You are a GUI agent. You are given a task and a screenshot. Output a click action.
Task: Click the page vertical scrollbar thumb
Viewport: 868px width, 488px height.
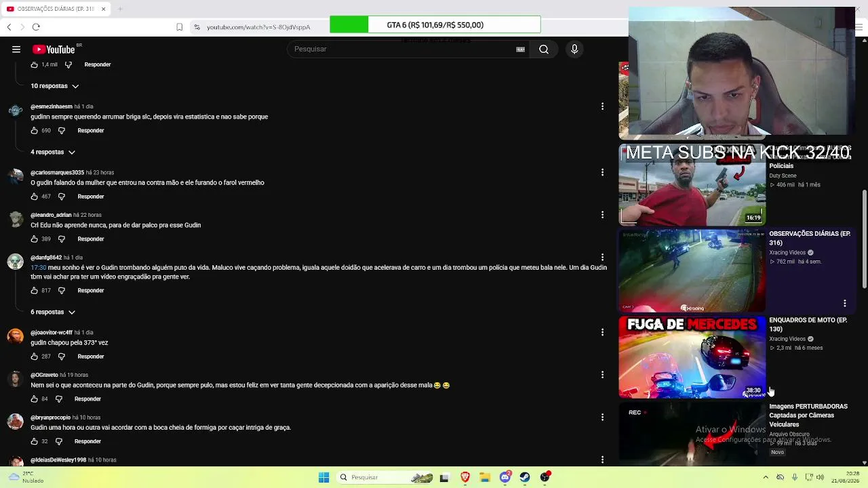point(864,239)
